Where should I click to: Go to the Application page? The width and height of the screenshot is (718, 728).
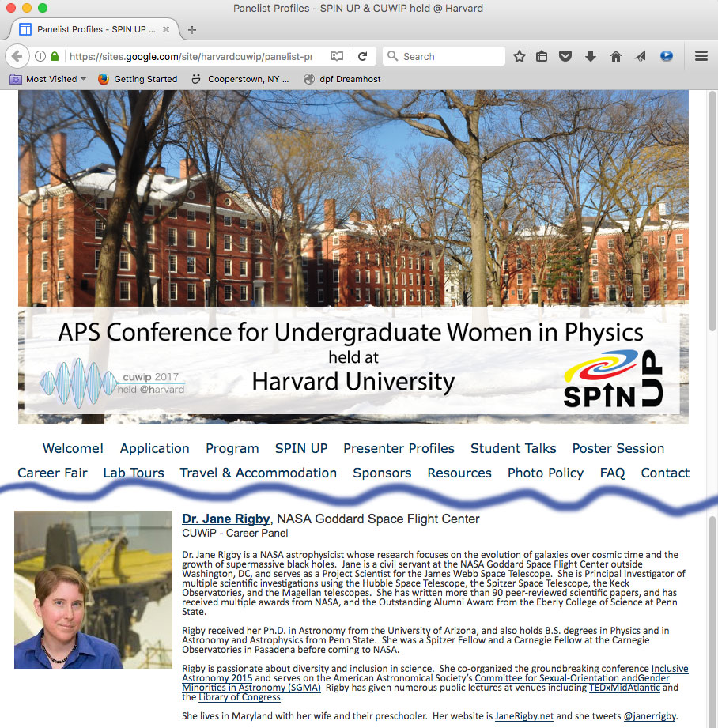coord(155,448)
